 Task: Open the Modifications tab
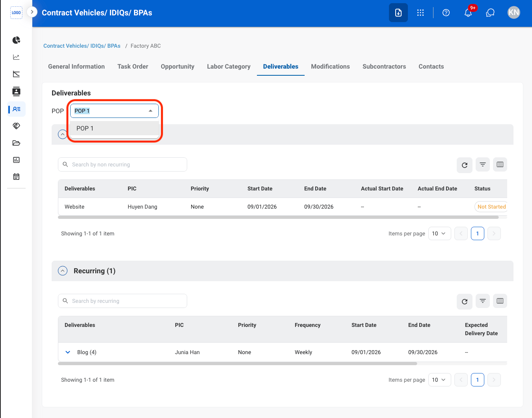[x=330, y=67]
